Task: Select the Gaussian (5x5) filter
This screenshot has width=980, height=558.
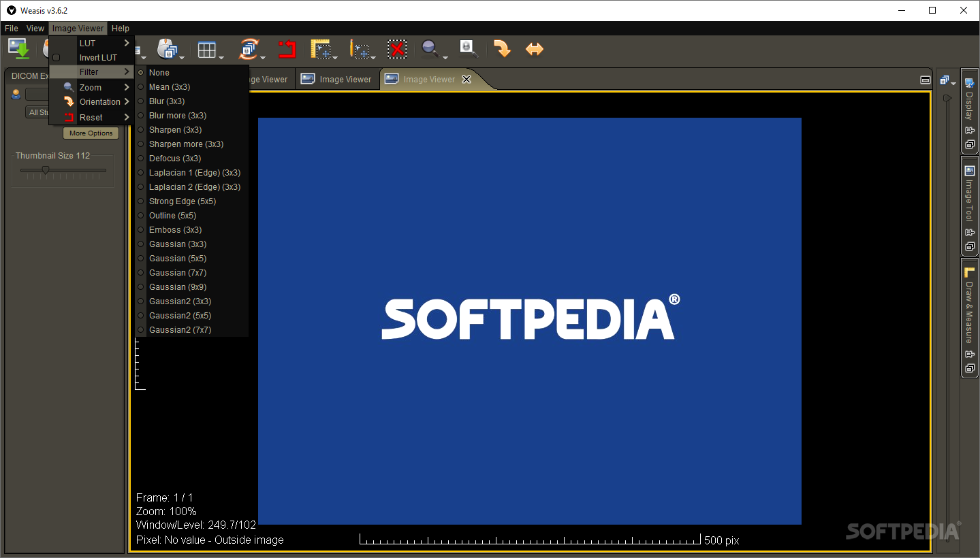Action: [192, 258]
